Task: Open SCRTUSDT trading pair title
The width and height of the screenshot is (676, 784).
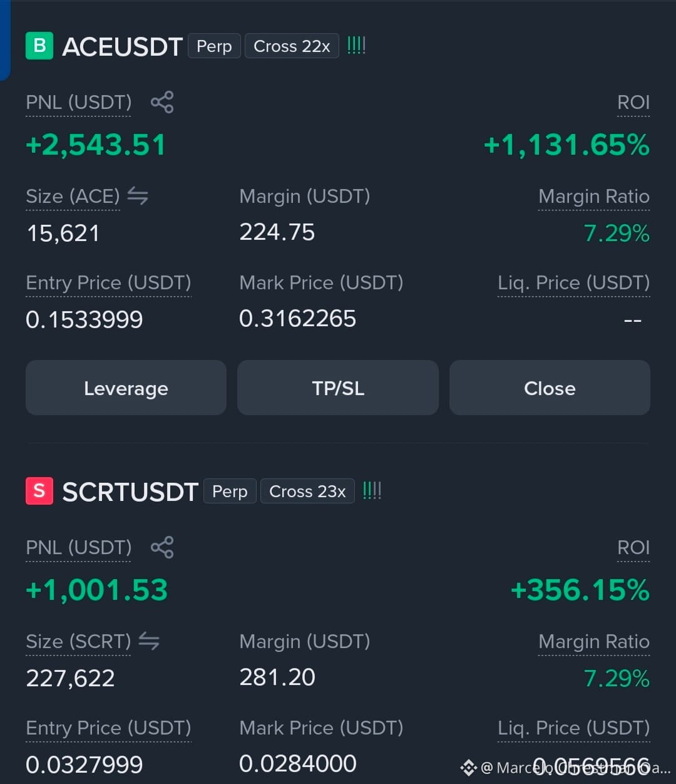Action: [130, 492]
